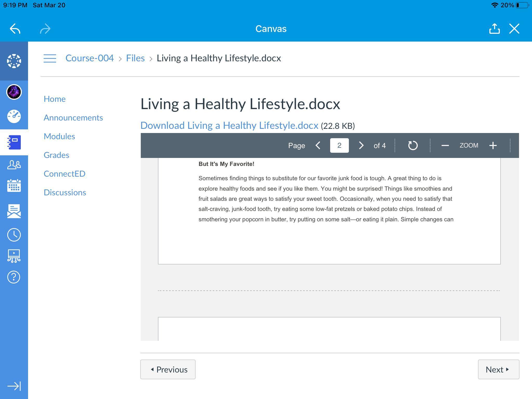This screenshot has height=399, width=532.
Task: Open the Inbox envelope icon
Action: [x=14, y=211]
